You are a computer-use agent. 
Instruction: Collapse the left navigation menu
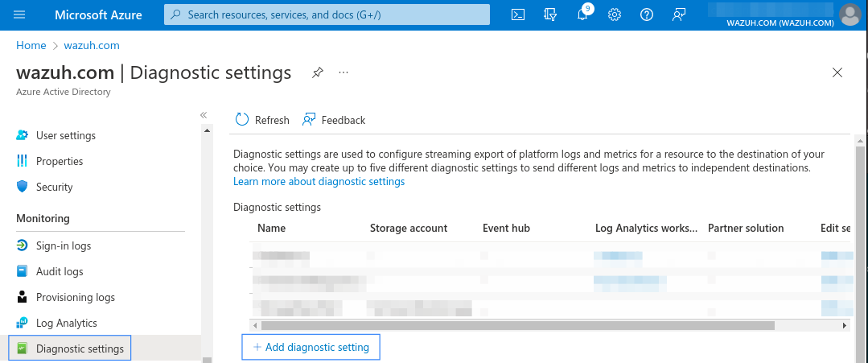(x=204, y=115)
